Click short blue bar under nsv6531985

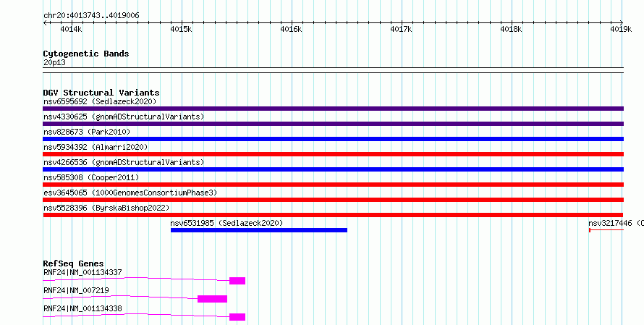click(259, 230)
